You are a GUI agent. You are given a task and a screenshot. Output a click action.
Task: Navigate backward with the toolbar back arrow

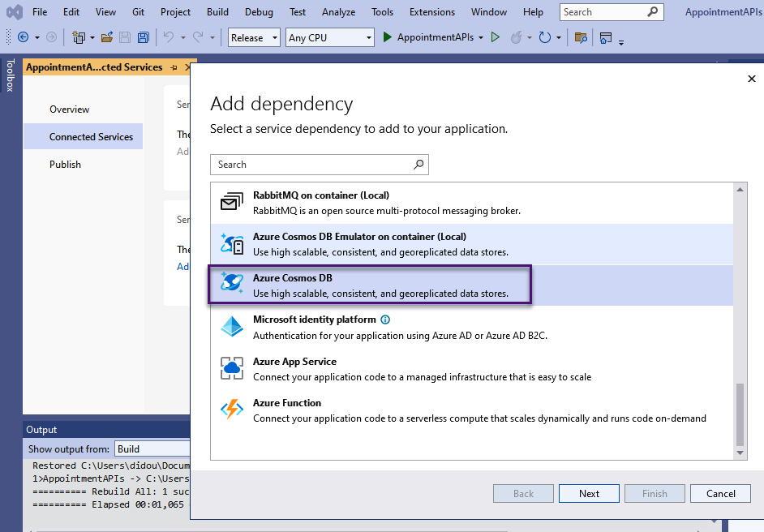[x=23, y=37]
